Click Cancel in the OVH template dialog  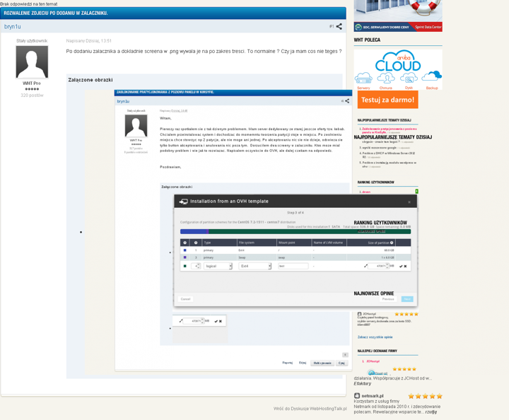[185, 299]
